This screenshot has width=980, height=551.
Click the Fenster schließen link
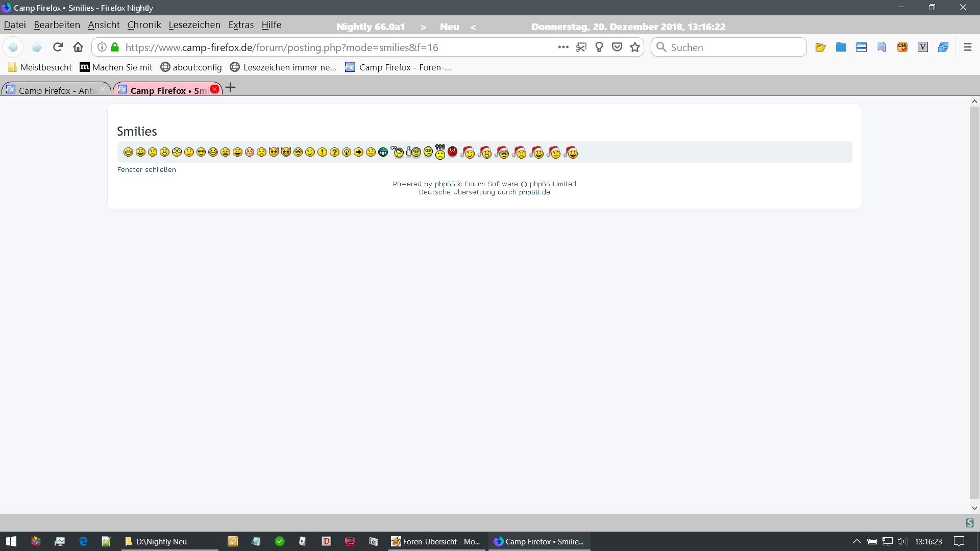click(146, 169)
